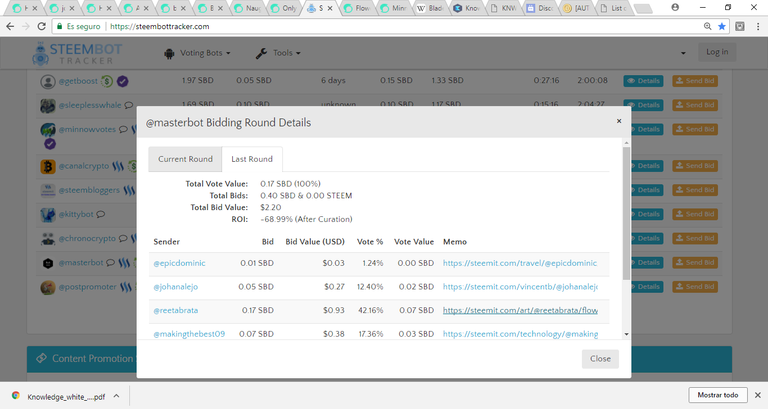Image resolution: width=768 pixels, height=409 pixels.
Task: Open @canalcrypto bot link
Action: [84, 166]
